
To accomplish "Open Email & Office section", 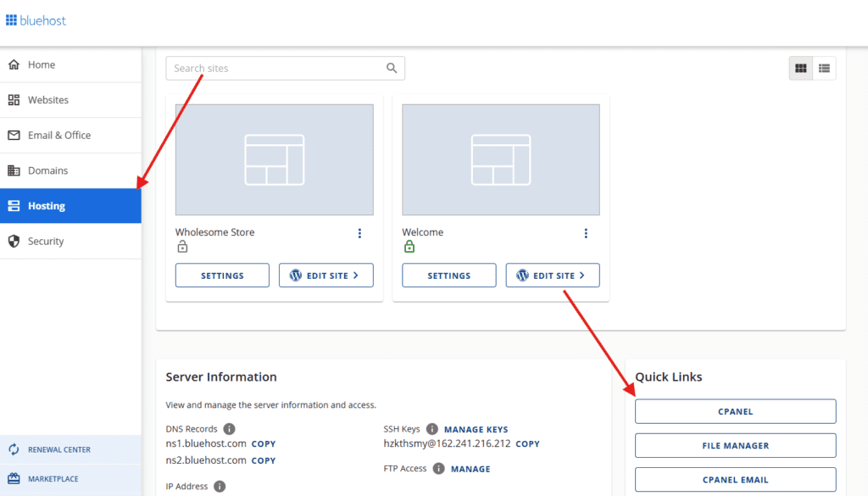I will 70,135.
